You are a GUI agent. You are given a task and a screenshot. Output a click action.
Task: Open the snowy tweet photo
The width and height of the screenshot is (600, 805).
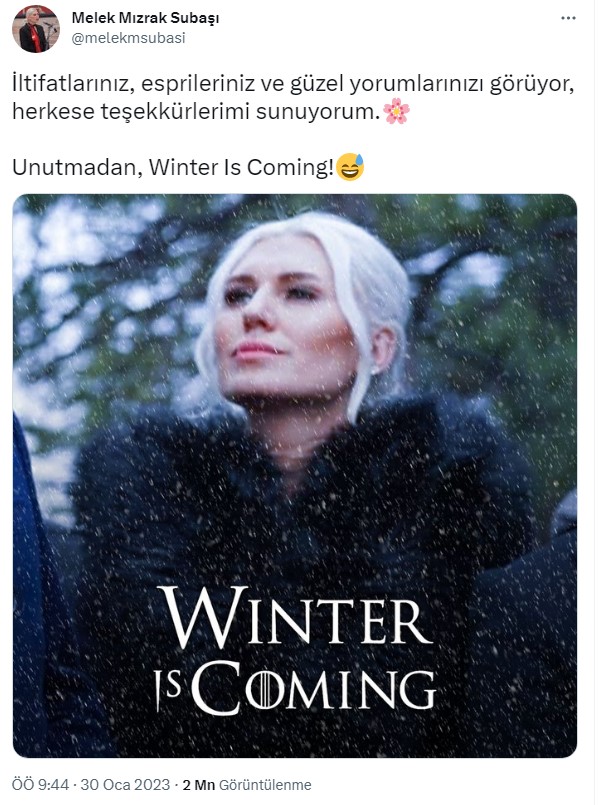[295, 475]
